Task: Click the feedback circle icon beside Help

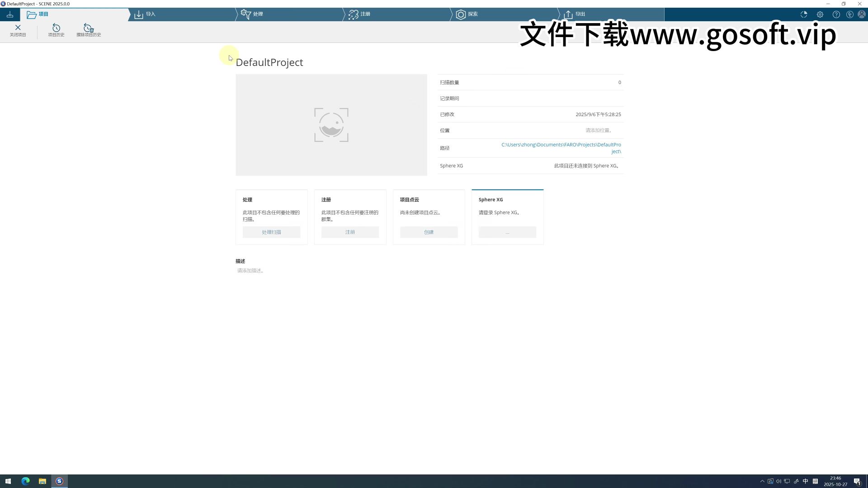Action: pyautogui.click(x=850, y=14)
